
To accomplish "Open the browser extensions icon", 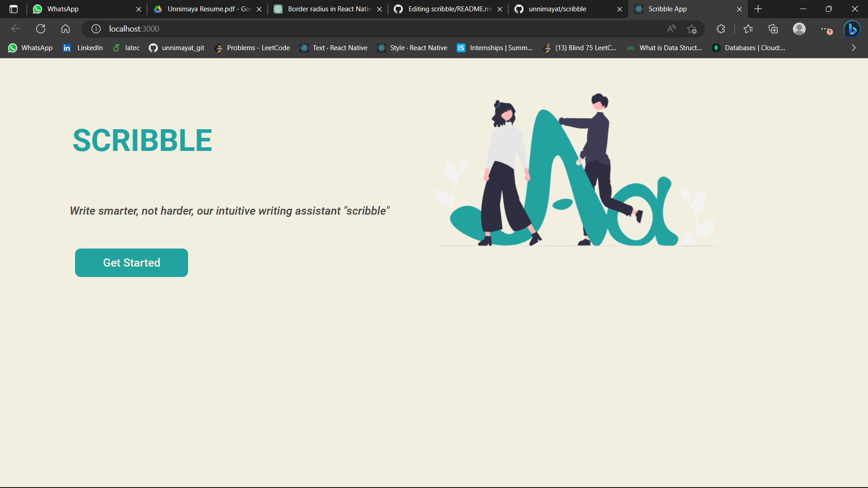I will pyautogui.click(x=720, y=28).
